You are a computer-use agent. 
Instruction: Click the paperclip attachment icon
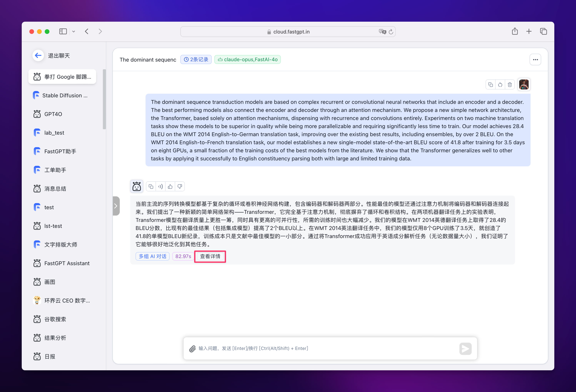[x=192, y=349]
